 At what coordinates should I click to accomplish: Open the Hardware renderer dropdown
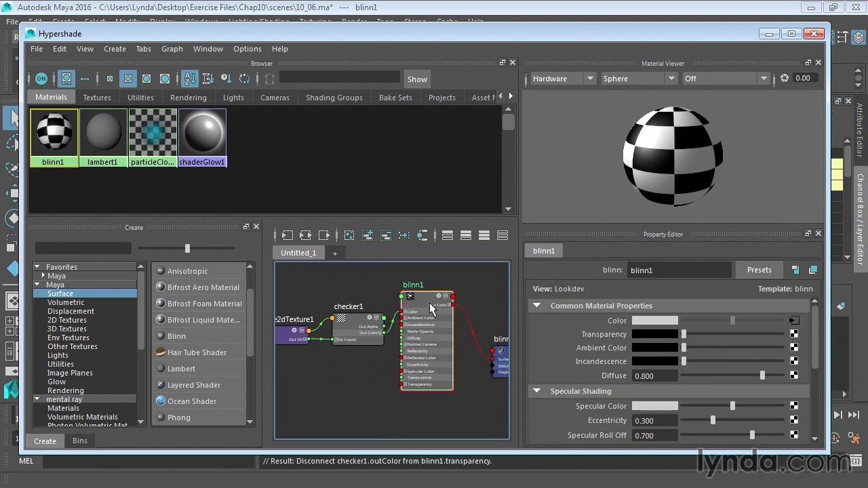562,79
